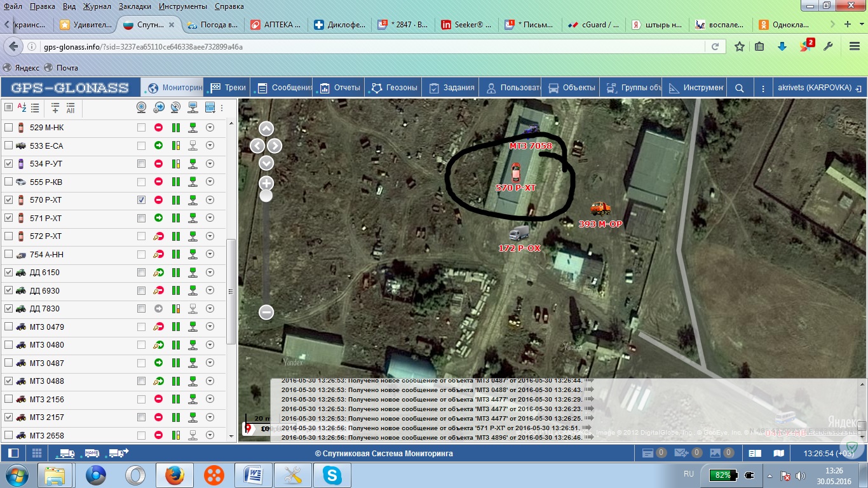Click the map zoom out minus button
Screen dimensions: 868x488
pyautogui.click(x=266, y=312)
